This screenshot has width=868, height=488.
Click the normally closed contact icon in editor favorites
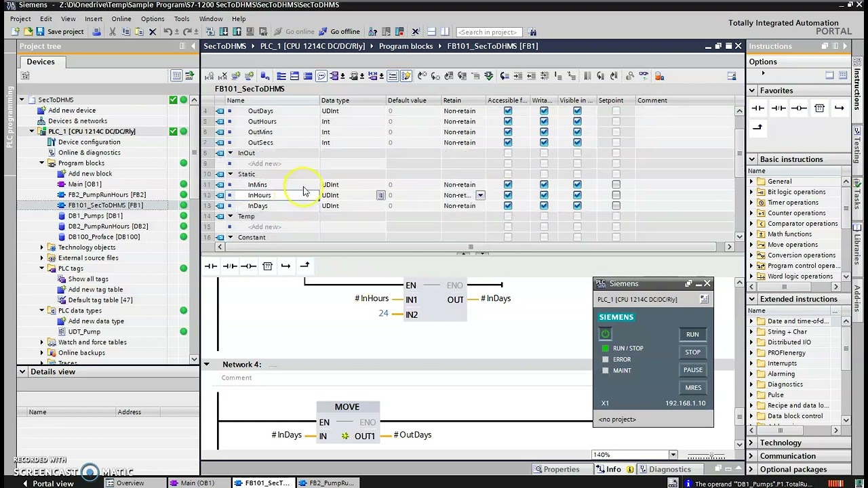(x=230, y=266)
